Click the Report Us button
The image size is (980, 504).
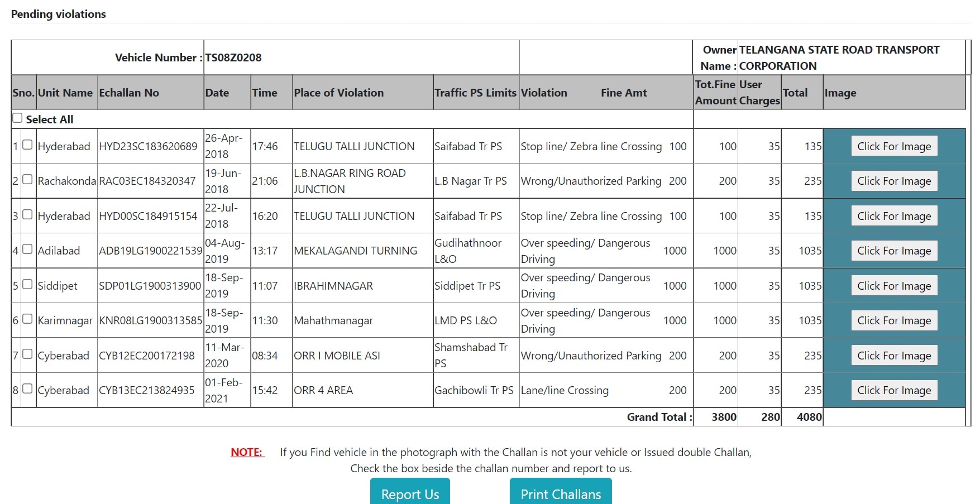410,492
